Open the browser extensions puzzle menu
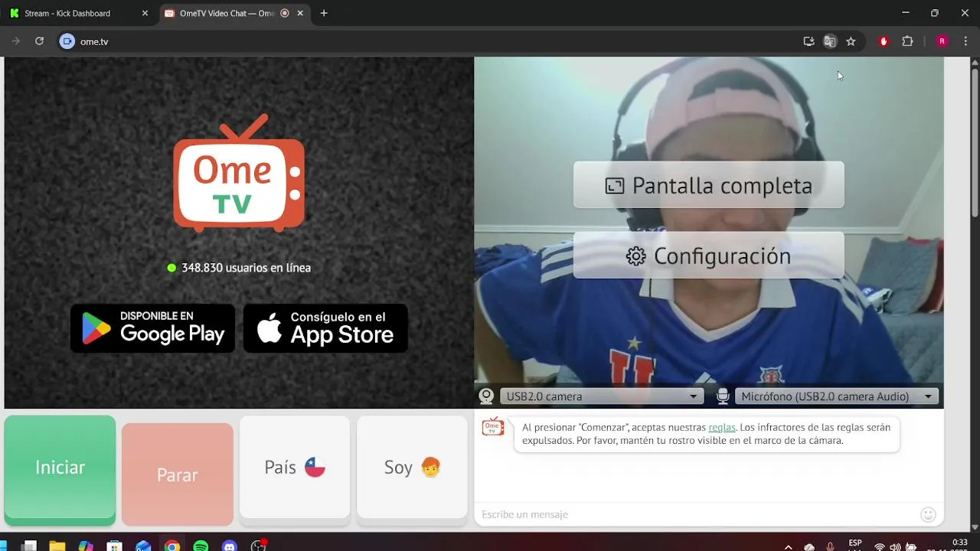980x551 pixels. point(908,41)
